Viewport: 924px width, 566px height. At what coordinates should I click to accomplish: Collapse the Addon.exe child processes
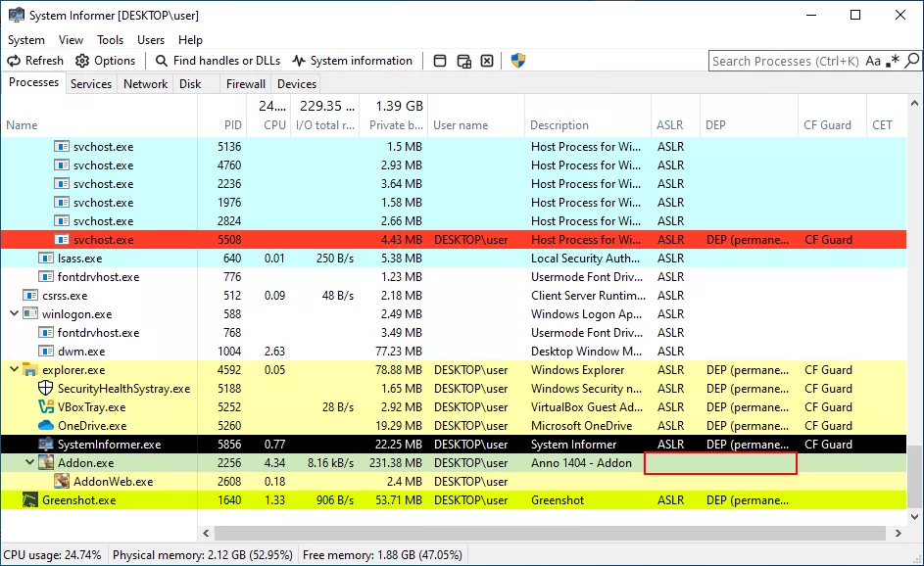[29, 463]
